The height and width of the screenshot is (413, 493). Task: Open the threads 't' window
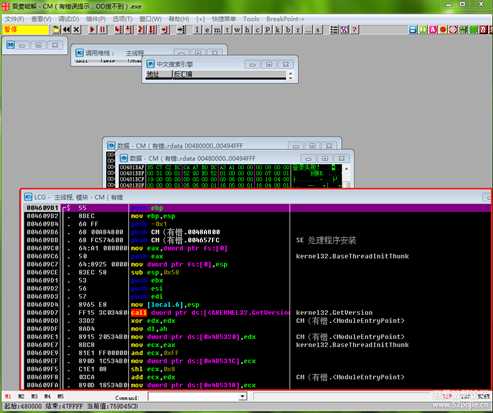coord(227,30)
